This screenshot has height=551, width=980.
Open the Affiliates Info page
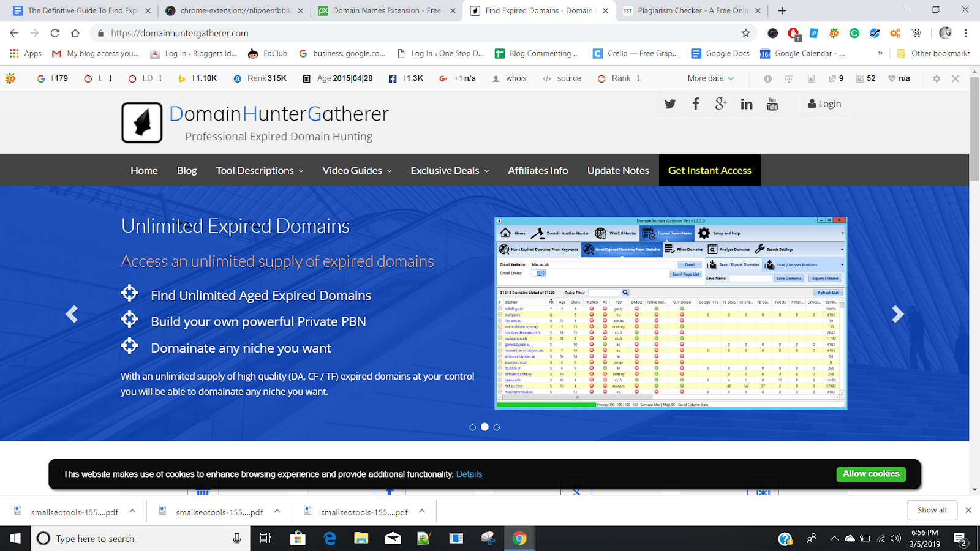coord(538,170)
